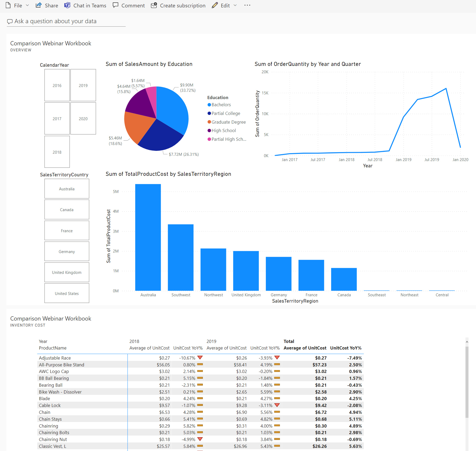Click the Comment menu item
Screen dimensions: 476x451
pos(133,5)
